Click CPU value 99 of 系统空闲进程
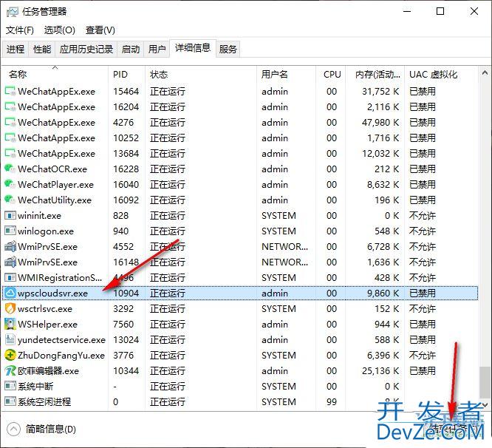Screen dimensions: 492x448 [x=332, y=402]
